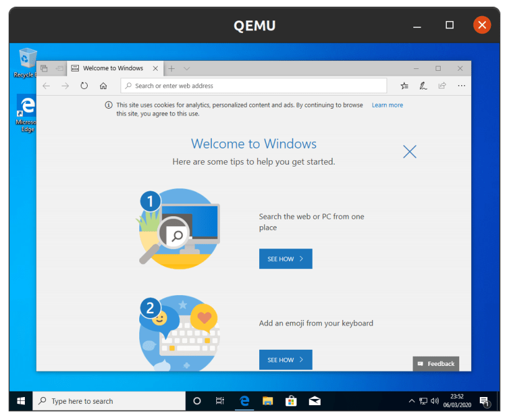Close the Welcome to Windows tab
509x420 pixels.
(155, 68)
